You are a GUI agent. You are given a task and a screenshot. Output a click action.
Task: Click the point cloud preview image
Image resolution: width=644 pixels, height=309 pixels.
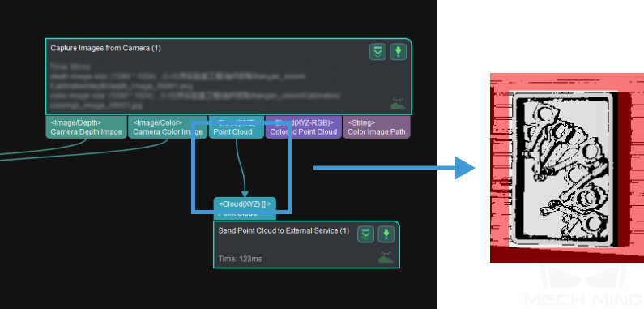[x=567, y=168]
